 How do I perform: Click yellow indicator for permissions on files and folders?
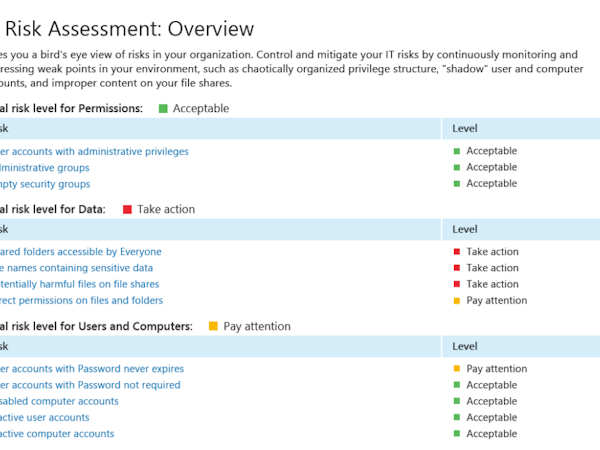click(x=457, y=300)
